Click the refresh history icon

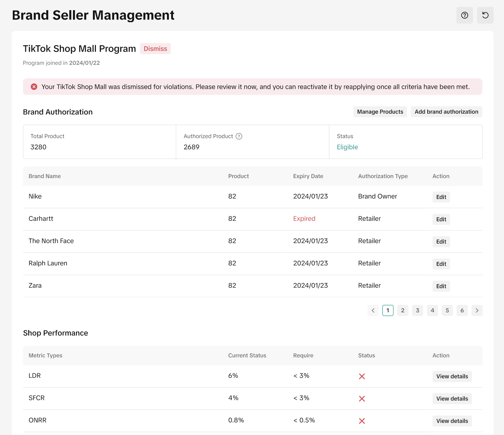pyautogui.click(x=485, y=15)
